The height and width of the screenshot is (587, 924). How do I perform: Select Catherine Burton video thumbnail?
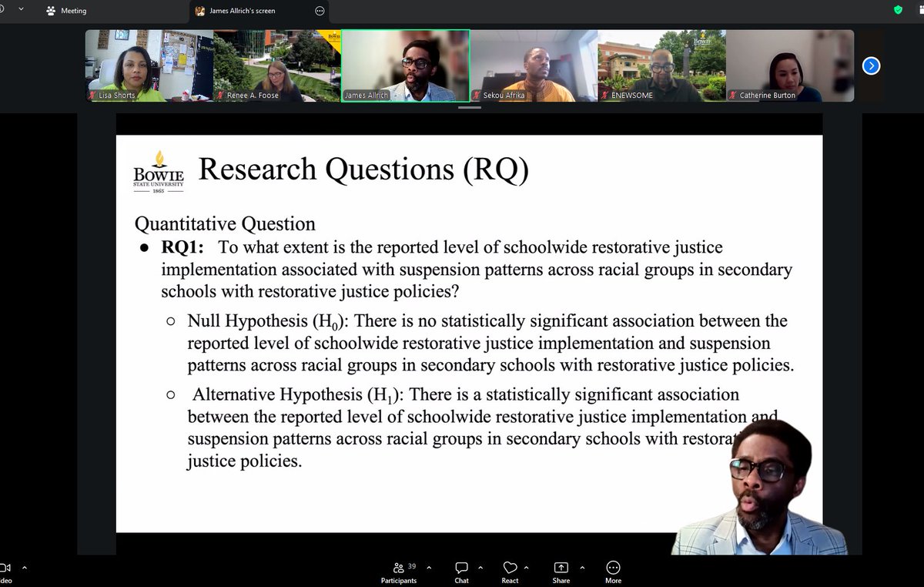(790, 65)
